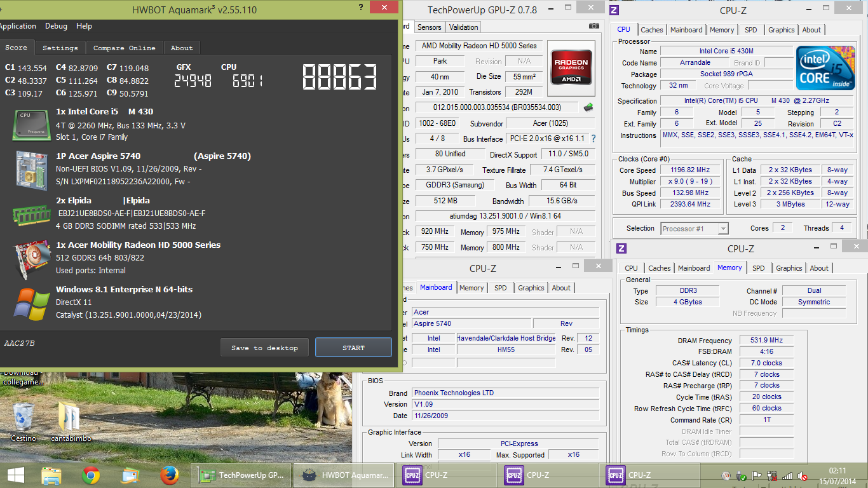Click the GFX score 24948
The image size is (868, 488).
pos(193,80)
